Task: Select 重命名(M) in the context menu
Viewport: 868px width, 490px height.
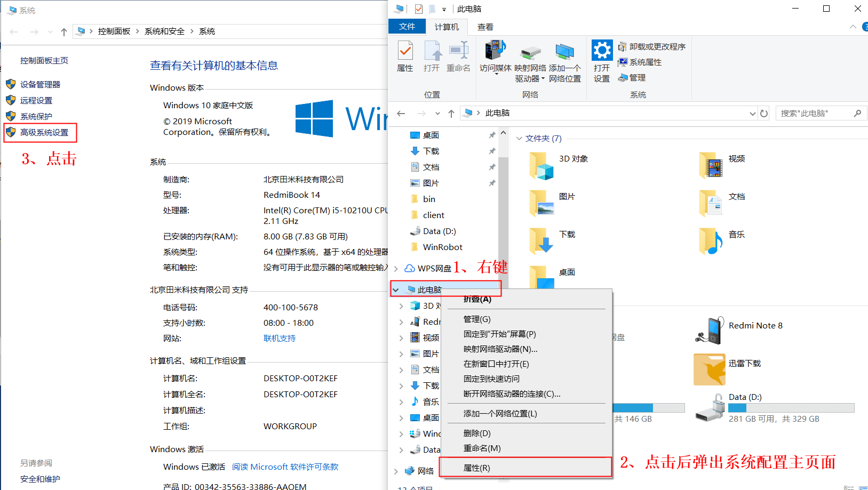Action: (x=526, y=448)
